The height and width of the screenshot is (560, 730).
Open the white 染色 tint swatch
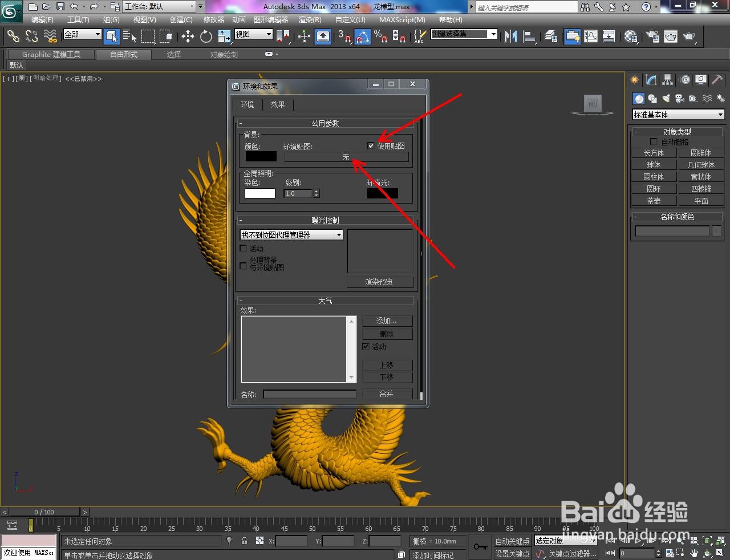click(x=260, y=193)
